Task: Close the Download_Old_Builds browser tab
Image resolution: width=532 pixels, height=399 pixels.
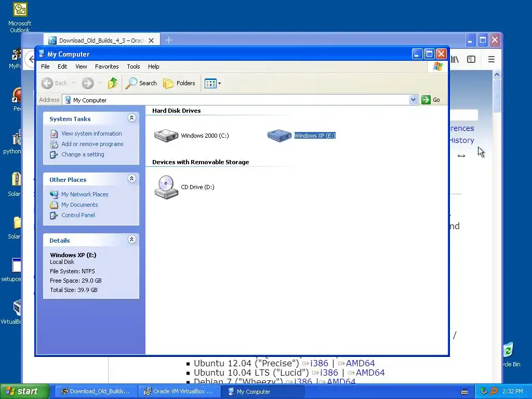Action: click(x=151, y=41)
